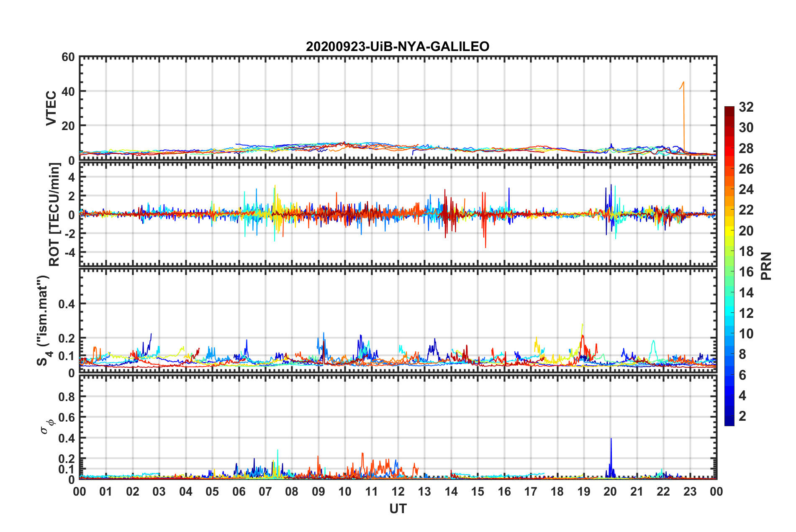Image resolution: width=796 pixels, height=532 pixels.
Task: Select the 40 tick on the VTEC axis
Action: coord(68,91)
